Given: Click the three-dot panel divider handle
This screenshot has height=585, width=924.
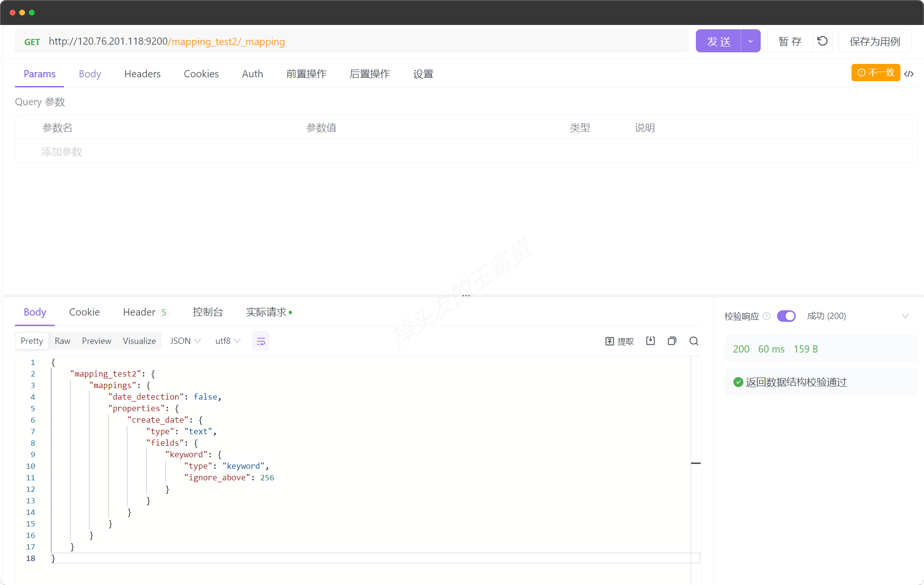Looking at the screenshot, I should [466, 295].
